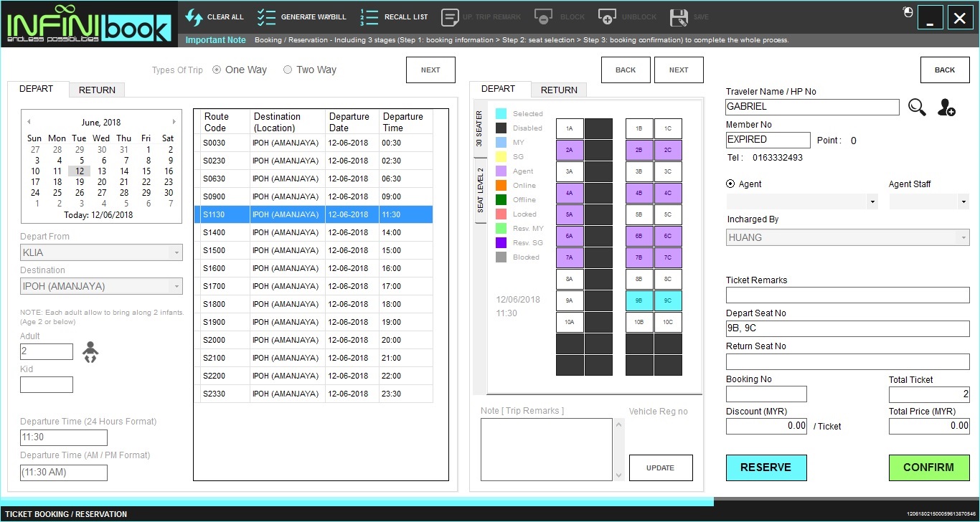Select the SEAT LEVEL 2 vertical tab

[x=480, y=189]
